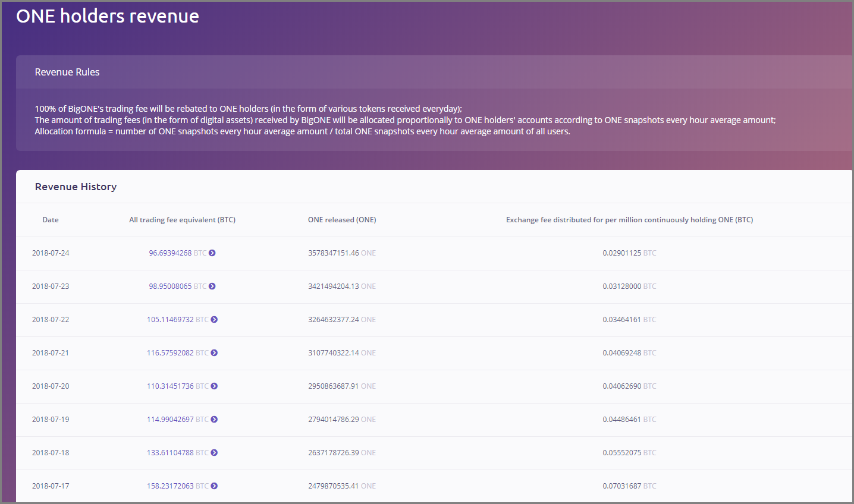Viewport: 854px width, 504px height.
Task: Select the 2950863687.91 ONE released value
Action: 342,386
